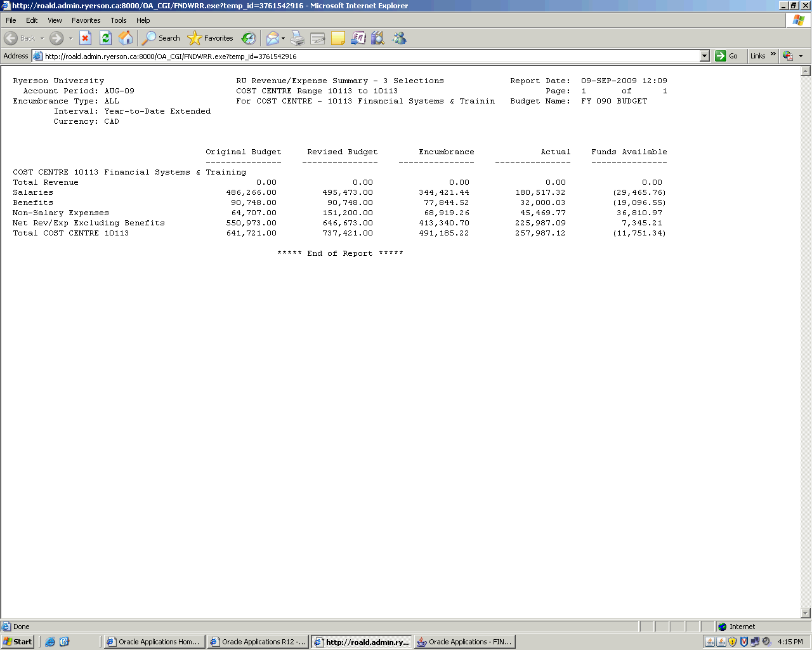Click the Send to OneNote icon
This screenshot has height=650, width=812.
[358, 38]
